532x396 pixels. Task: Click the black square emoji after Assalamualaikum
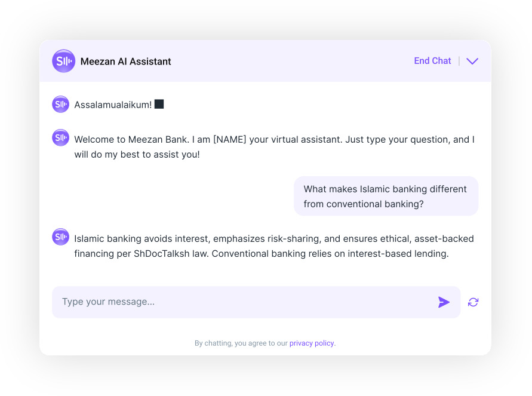(x=159, y=105)
